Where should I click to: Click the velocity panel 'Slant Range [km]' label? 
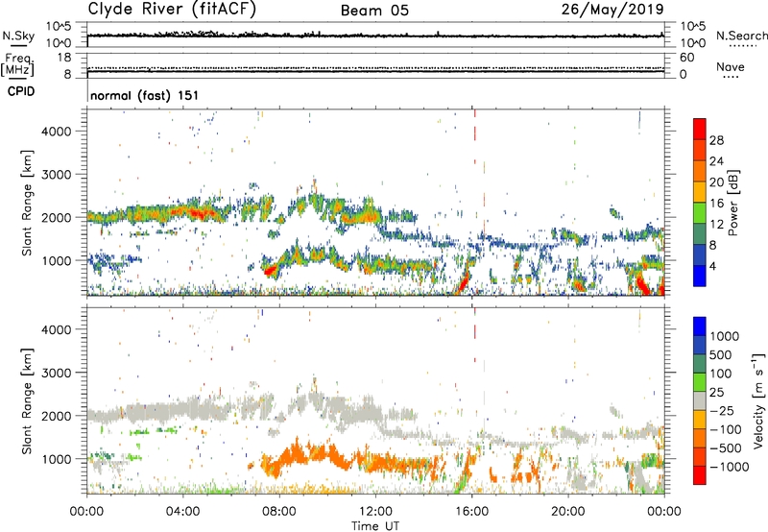[27, 400]
